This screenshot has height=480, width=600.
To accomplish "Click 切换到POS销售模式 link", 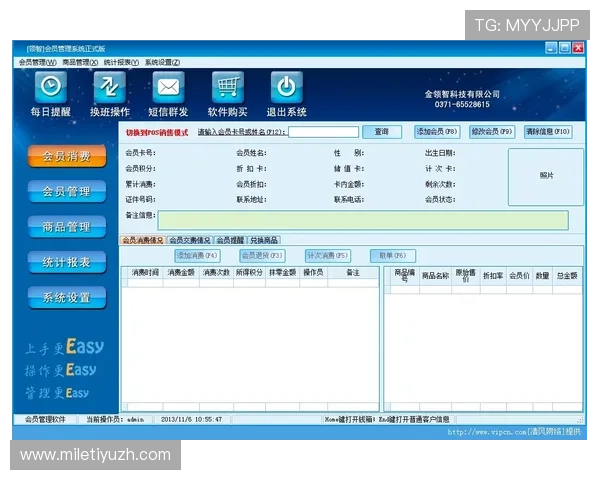I will click(x=157, y=132).
